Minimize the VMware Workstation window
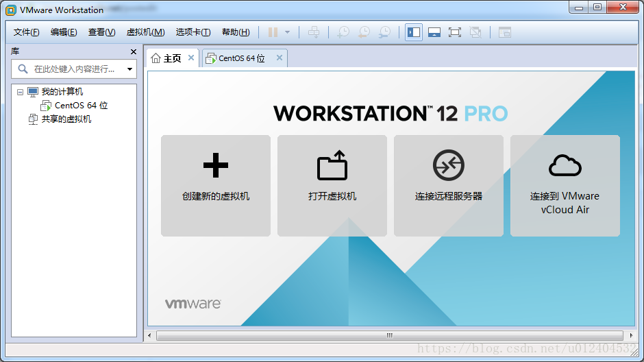This screenshot has width=644, height=362. 579,7
